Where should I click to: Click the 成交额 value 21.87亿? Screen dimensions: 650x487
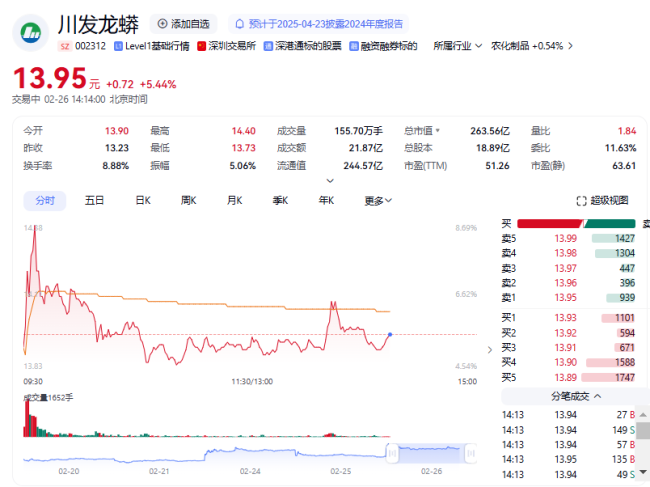pyautogui.click(x=366, y=148)
